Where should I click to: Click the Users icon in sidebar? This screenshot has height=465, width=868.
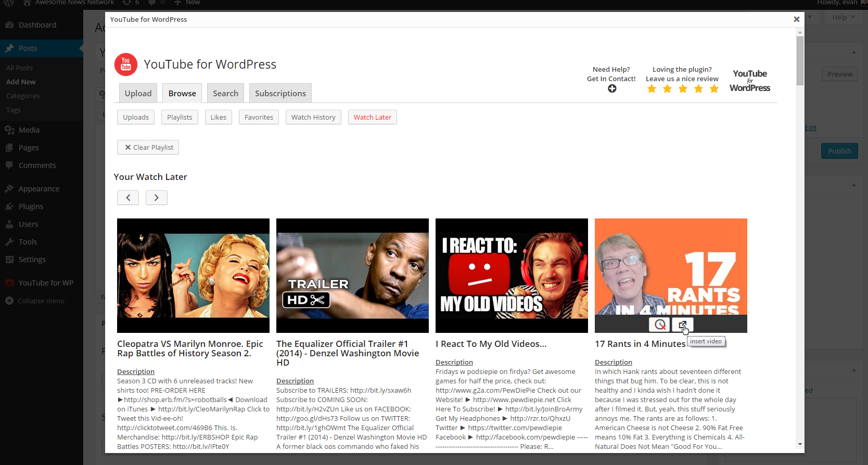coord(9,224)
